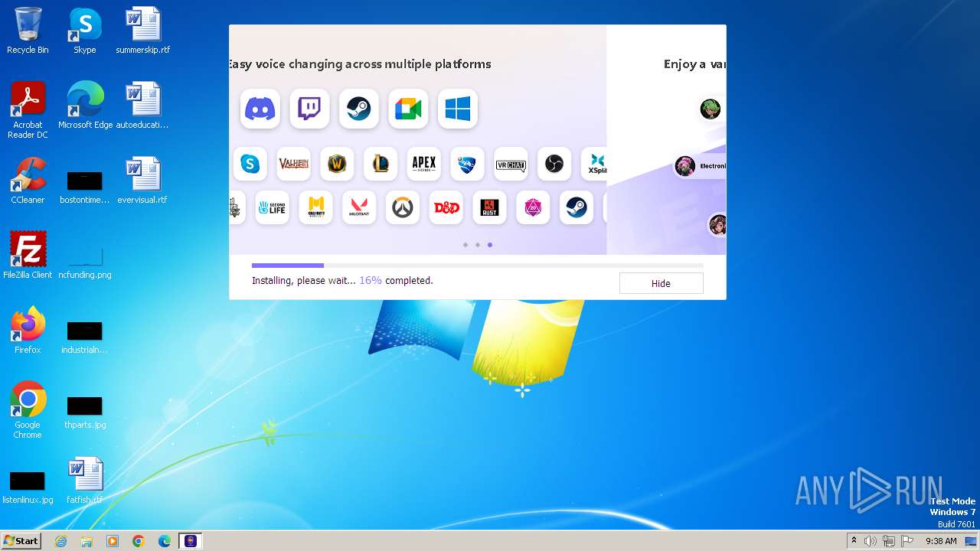Open the Windows Start menu
The image size is (980, 551).
pyautogui.click(x=21, y=541)
